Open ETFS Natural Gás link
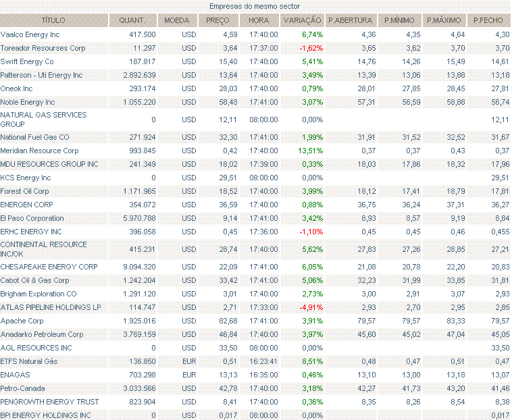This screenshot has height=420, width=512. pyautogui.click(x=29, y=361)
